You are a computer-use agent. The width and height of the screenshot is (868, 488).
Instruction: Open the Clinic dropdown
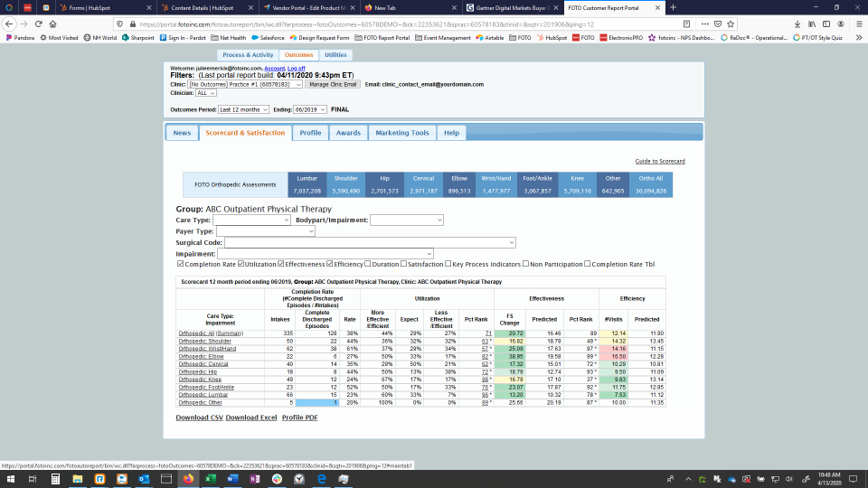click(245, 85)
